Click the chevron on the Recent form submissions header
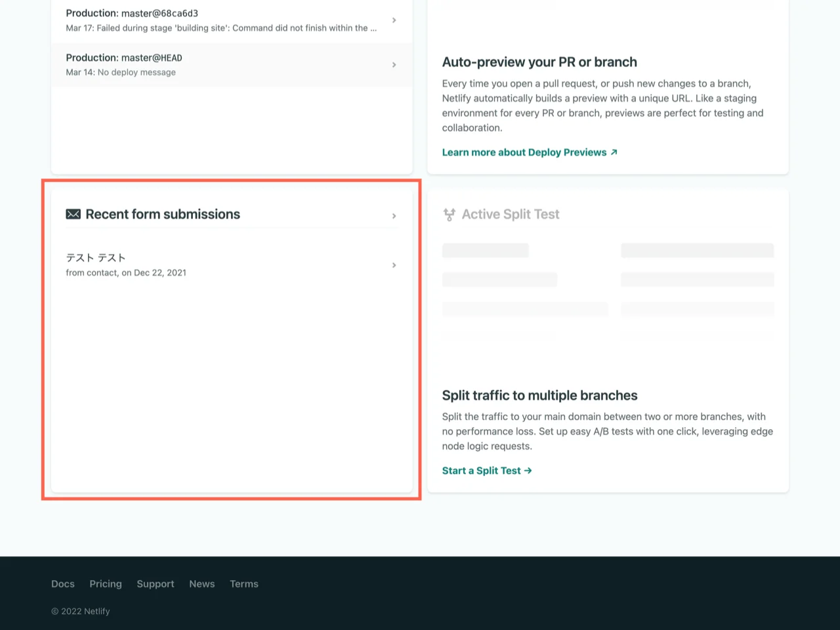Image resolution: width=840 pixels, height=630 pixels. [394, 216]
